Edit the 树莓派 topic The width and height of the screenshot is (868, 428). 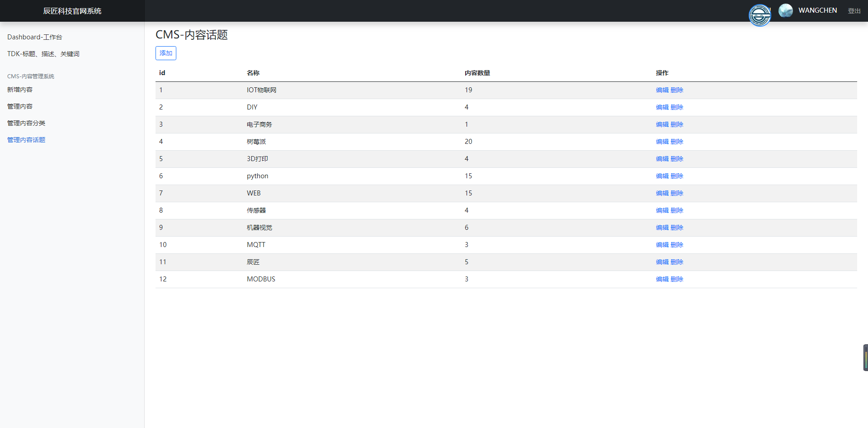coord(662,142)
